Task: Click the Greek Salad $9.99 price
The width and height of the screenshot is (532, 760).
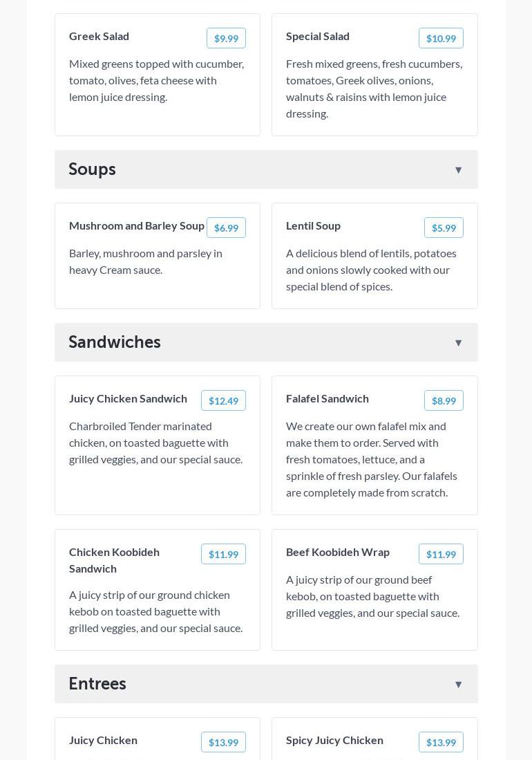Action: pyautogui.click(x=226, y=39)
